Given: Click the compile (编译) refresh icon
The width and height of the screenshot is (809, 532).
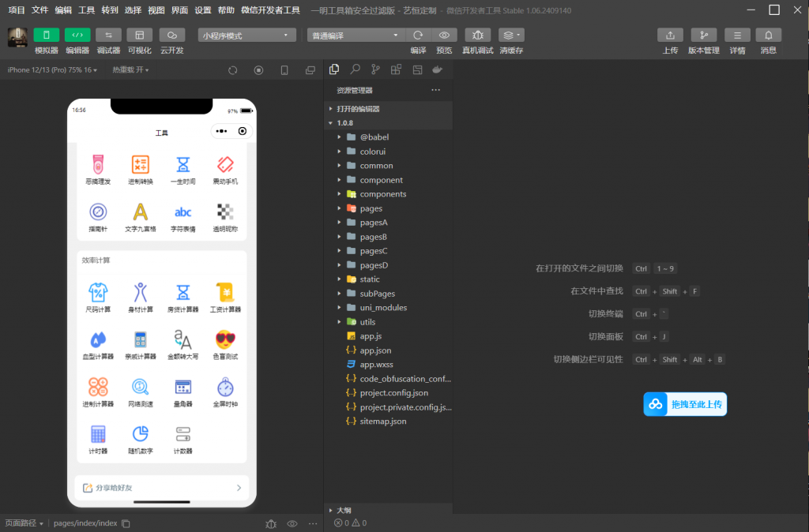Looking at the screenshot, I should 418,35.
